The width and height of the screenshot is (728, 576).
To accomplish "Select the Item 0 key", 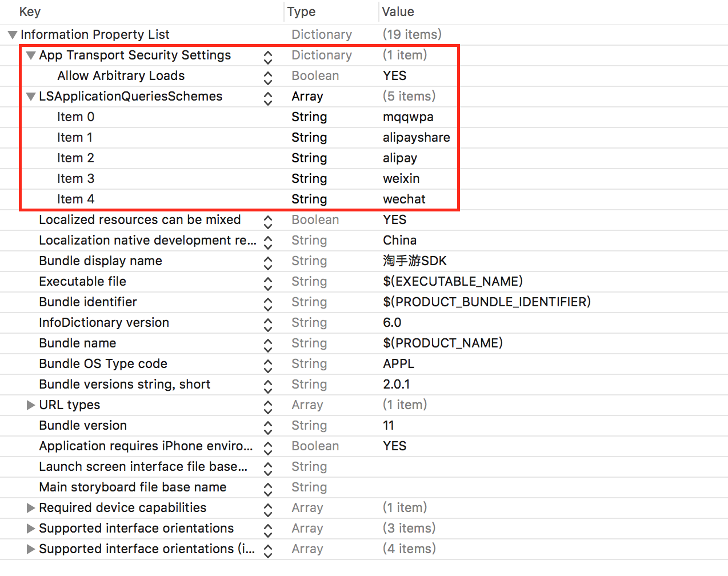I will pos(75,117).
